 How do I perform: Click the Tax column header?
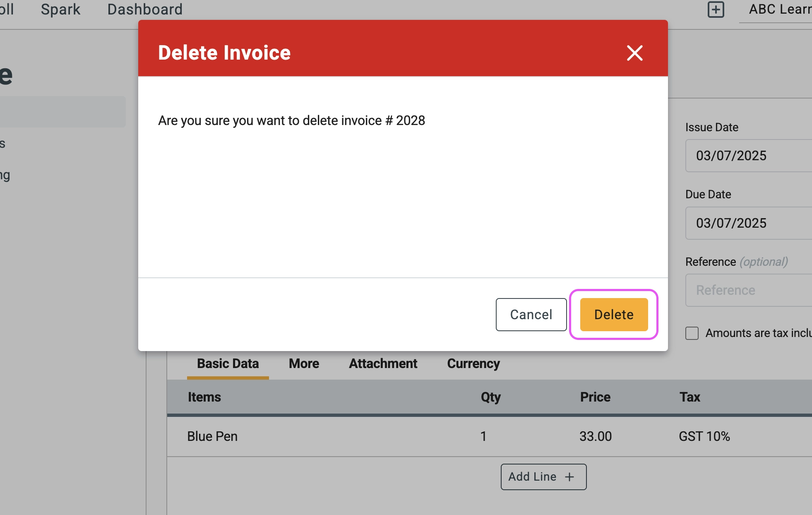tap(690, 397)
